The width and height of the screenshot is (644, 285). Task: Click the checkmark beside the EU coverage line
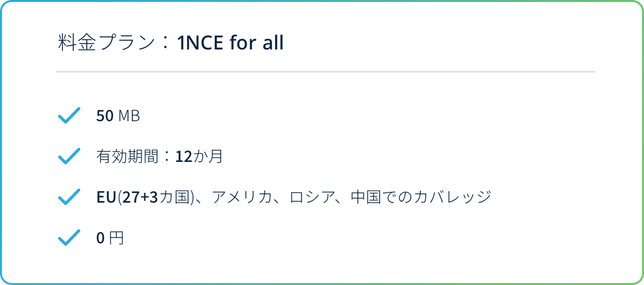[x=69, y=197]
